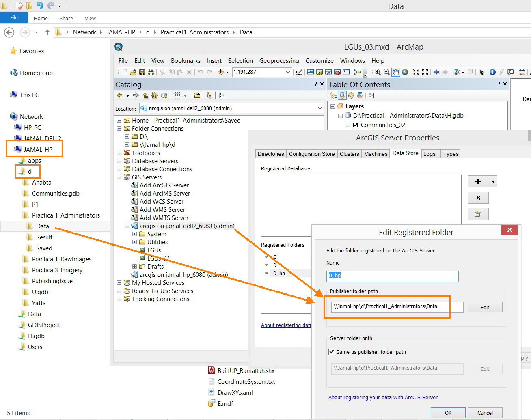Click the Print icon in the ArcMap toolbar
This screenshot has height=420, width=531.
tap(151, 72)
